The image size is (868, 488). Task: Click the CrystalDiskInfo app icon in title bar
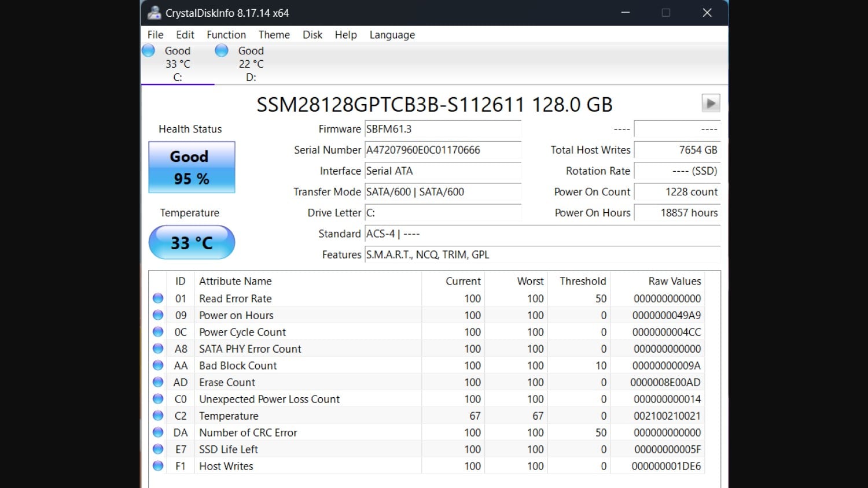tap(155, 13)
